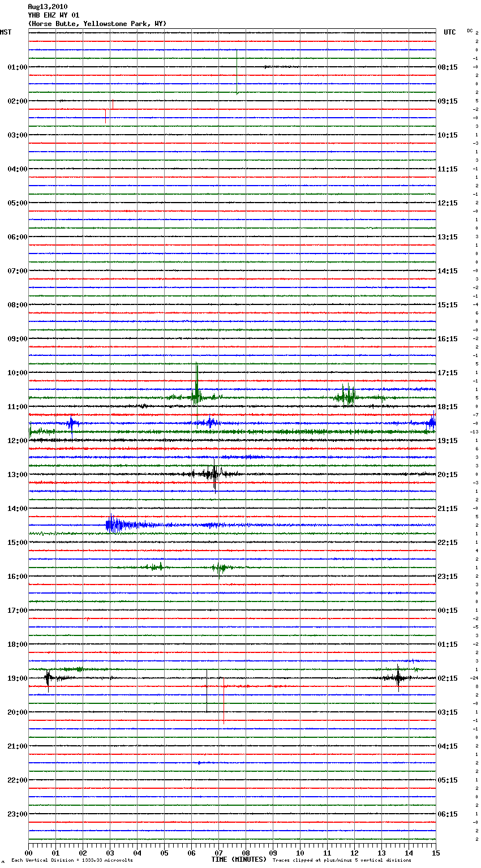Click the Each Vertical Division 1333.33 microvolts note
Viewport: 481px width, 868px height.
tap(72, 861)
